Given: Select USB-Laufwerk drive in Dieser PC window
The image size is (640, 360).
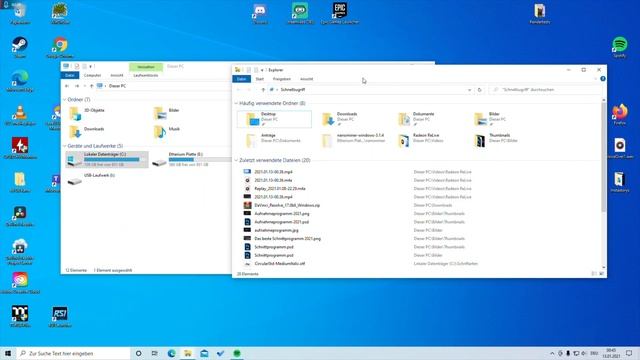Looking at the screenshot, I should coord(91,179).
